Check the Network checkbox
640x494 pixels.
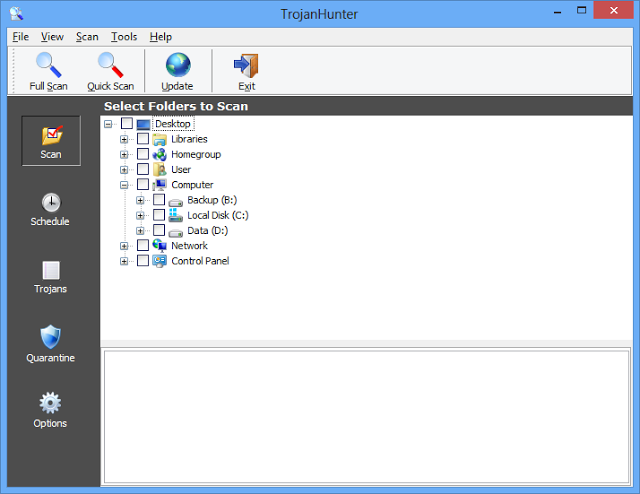tap(143, 245)
